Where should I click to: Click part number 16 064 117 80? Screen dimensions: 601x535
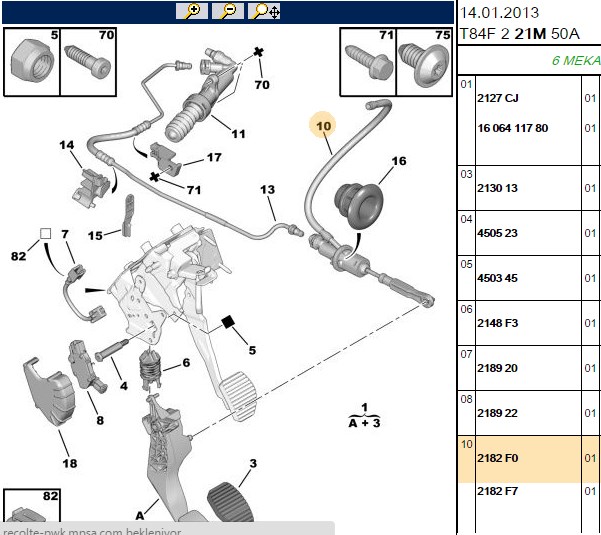512,128
